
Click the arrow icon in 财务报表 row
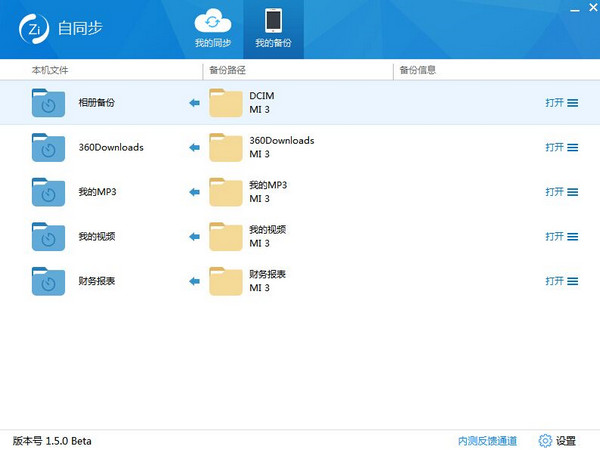point(194,281)
